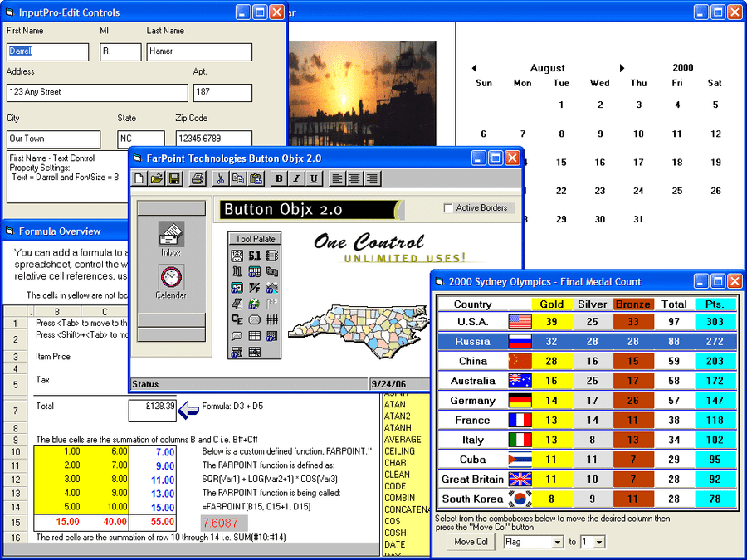Screen dimensions: 747x560
Task: Click the Paste clipboard icon
Action: (256, 178)
